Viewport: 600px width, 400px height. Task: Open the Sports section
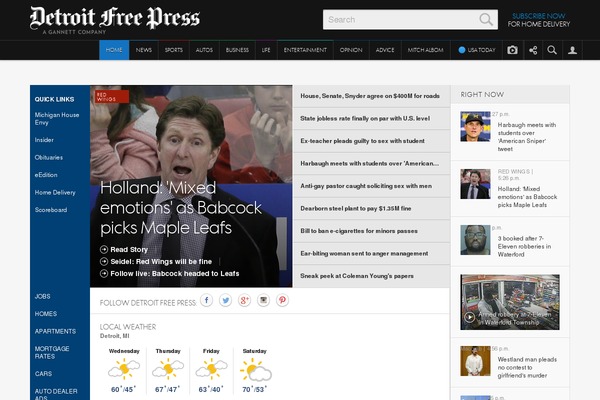click(x=174, y=50)
